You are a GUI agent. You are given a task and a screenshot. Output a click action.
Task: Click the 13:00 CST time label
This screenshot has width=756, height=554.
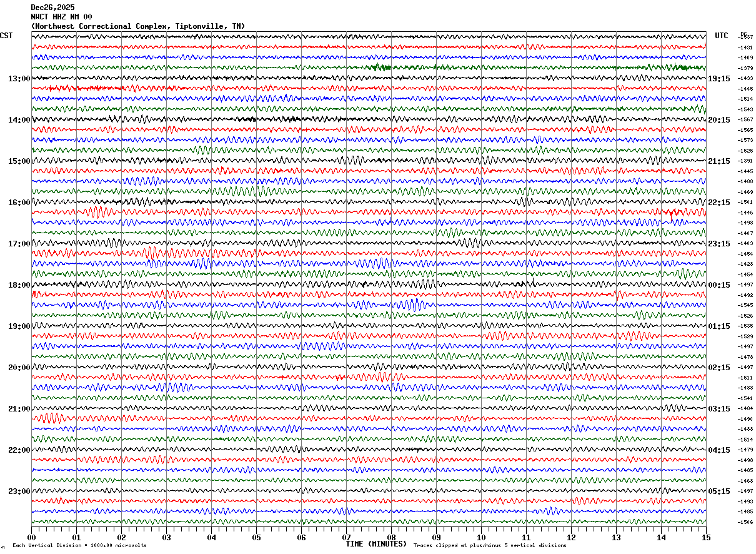[x=19, y=78]
